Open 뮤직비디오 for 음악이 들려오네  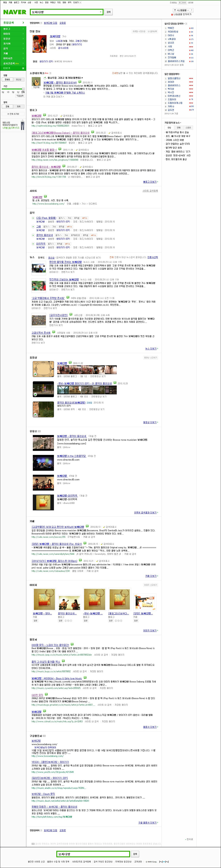[x=75, y=235]
